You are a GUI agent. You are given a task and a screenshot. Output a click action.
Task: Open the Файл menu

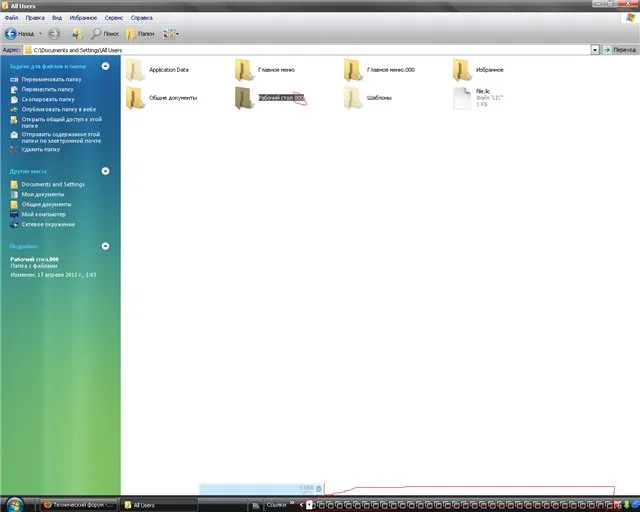pos(11,18)
